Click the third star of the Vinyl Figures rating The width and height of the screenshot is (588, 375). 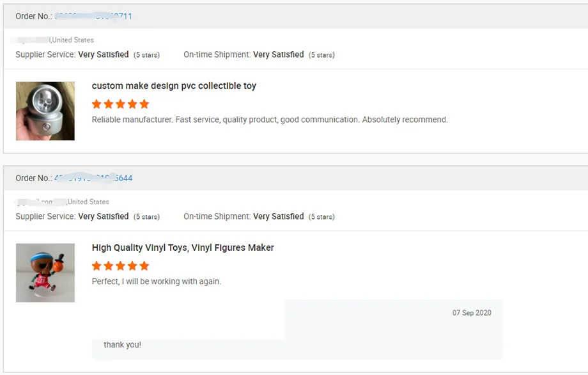coord(120,266)
